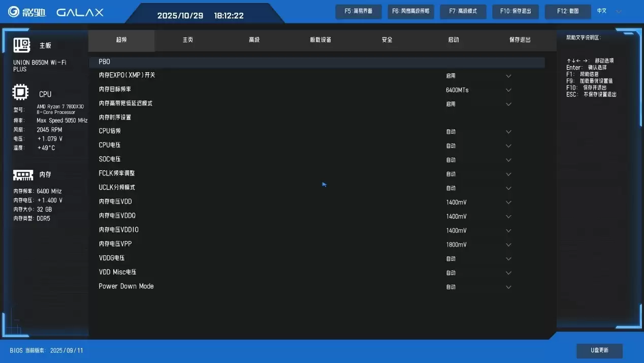Open easy mode via F5 简易界面
Viewport: 644px width, 363px height.
click(x=358, y=11)
